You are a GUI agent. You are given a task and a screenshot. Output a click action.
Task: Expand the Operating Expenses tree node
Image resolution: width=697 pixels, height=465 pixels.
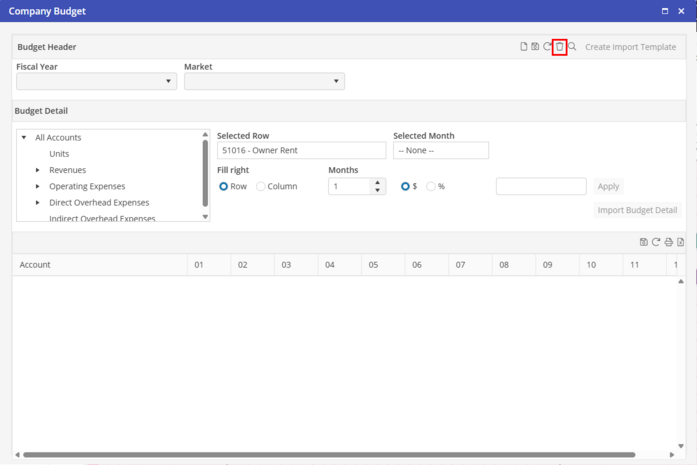(x=38, y=187)
